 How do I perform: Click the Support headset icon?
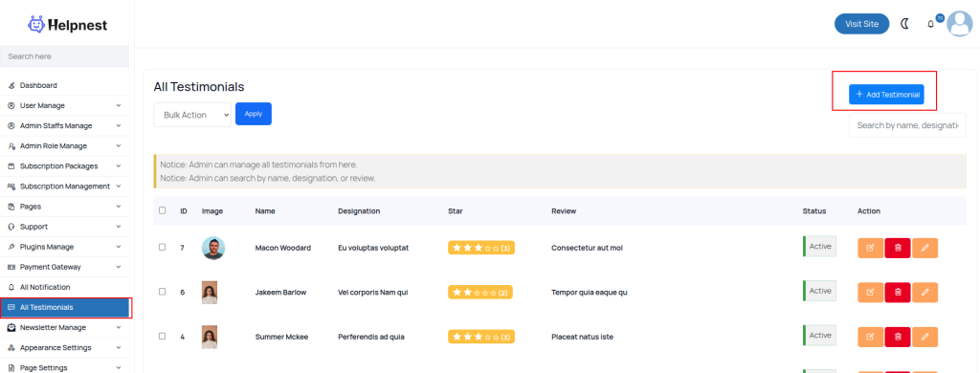(11, 227)
